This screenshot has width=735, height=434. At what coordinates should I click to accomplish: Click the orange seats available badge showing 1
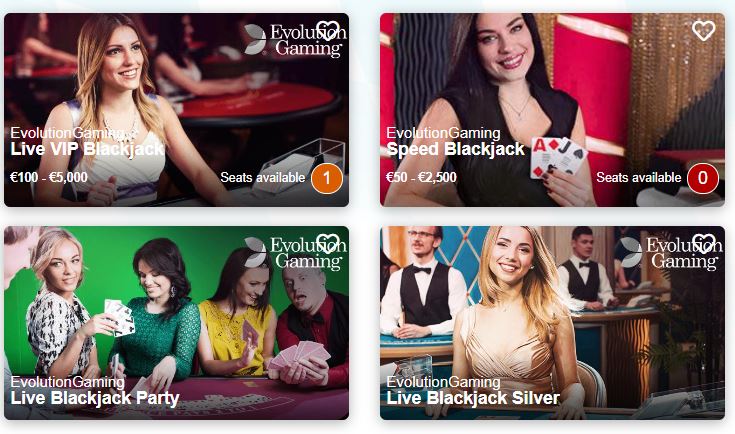point(327,178)
